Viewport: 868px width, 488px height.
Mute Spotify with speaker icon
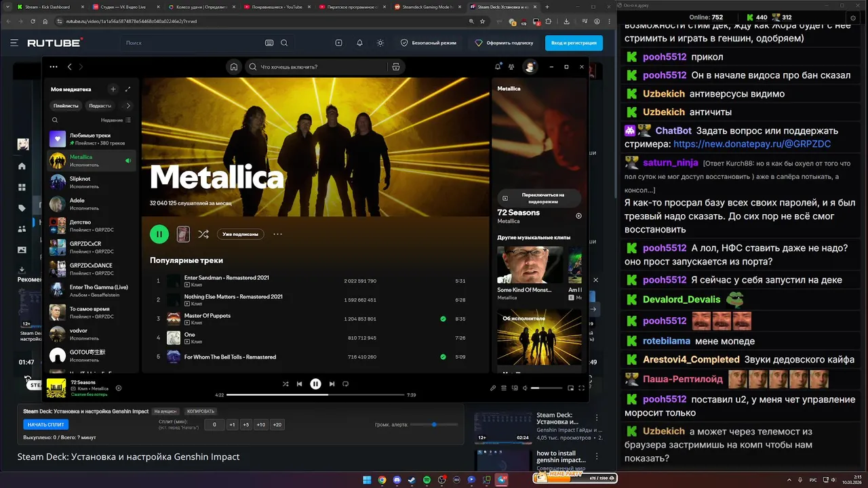tap(525, 388)
